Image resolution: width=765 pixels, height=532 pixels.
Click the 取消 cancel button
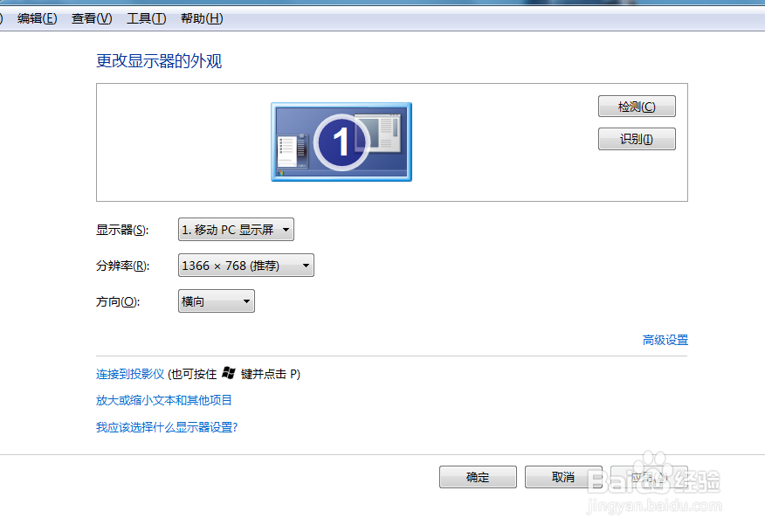pos(563,477)
